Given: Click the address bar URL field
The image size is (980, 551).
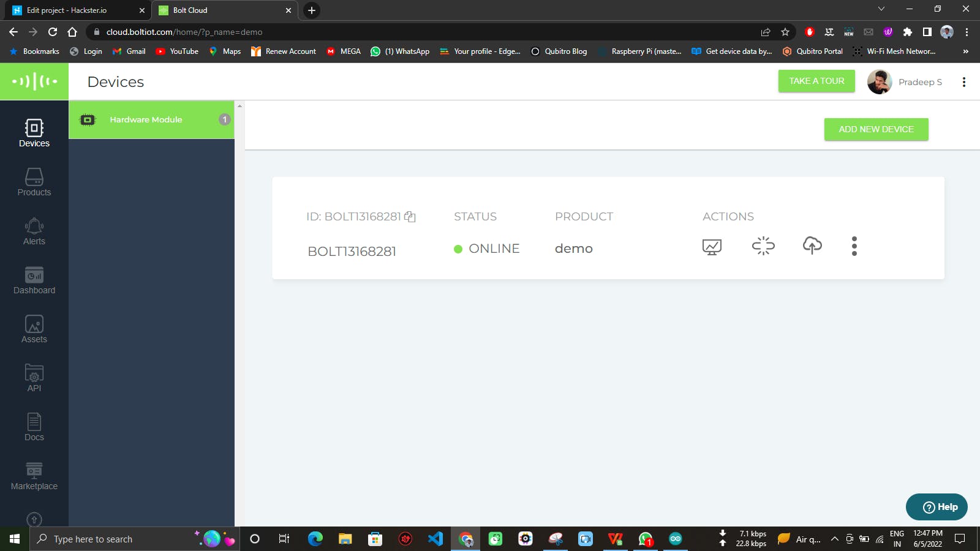Looking at the screenshot, I should 429,32.
